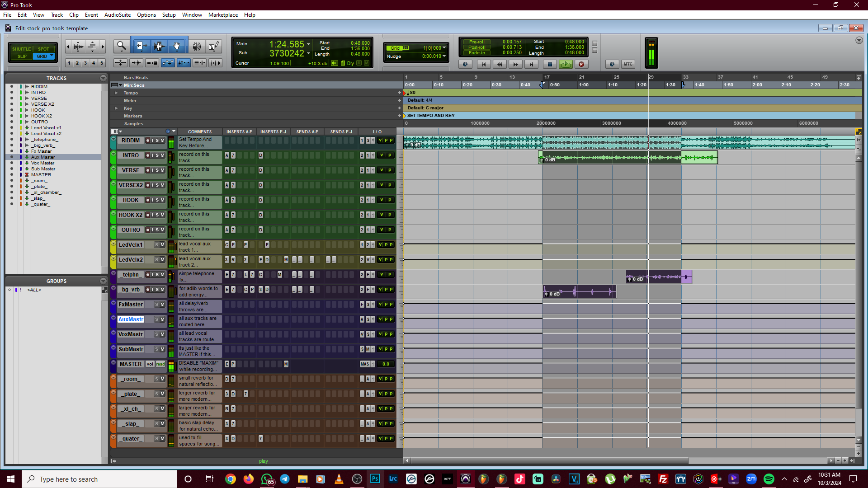The width and height of the screenshot is (868, 488).
Task: Click the Return to Zero transport button
Action: tap(484, 64)
